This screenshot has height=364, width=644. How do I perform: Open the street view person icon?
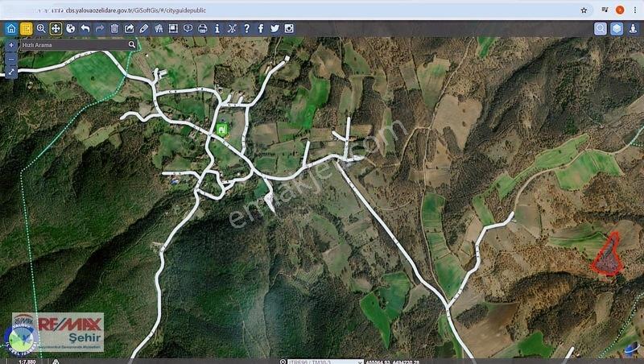[633, 28]
